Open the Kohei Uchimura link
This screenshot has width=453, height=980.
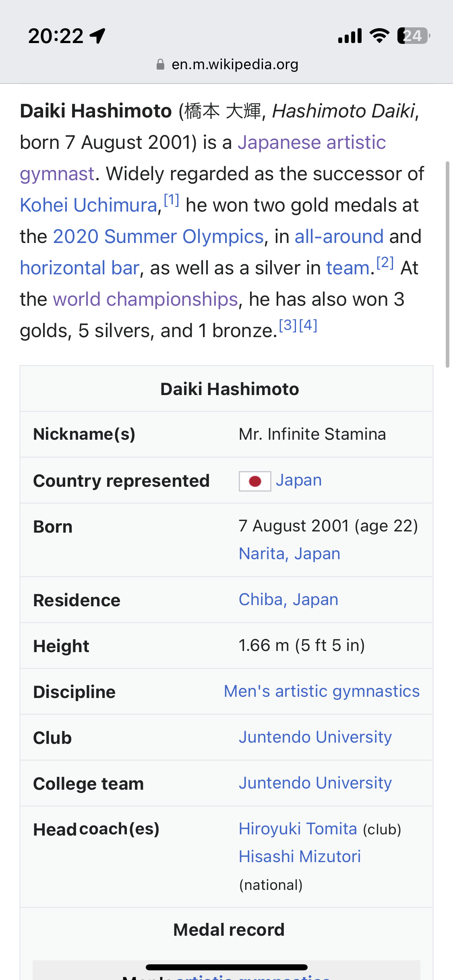tap(89, 205)
